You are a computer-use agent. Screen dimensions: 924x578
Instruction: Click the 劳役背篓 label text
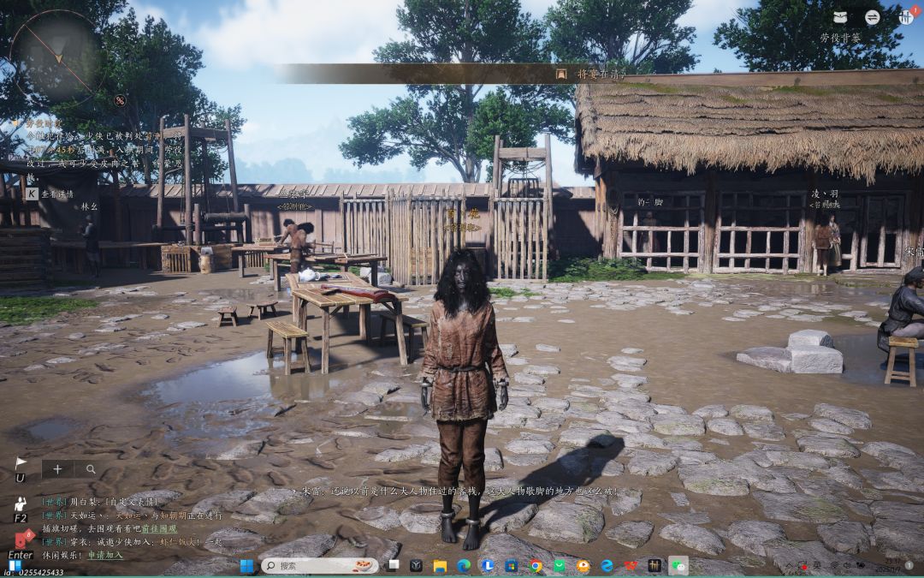pos(840,38)
